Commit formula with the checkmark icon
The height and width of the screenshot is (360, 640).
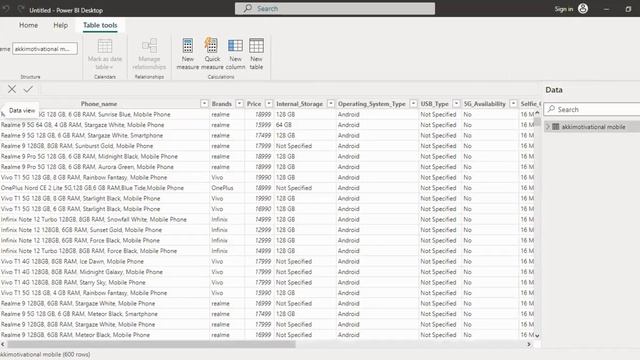click(x=28, y=89)
